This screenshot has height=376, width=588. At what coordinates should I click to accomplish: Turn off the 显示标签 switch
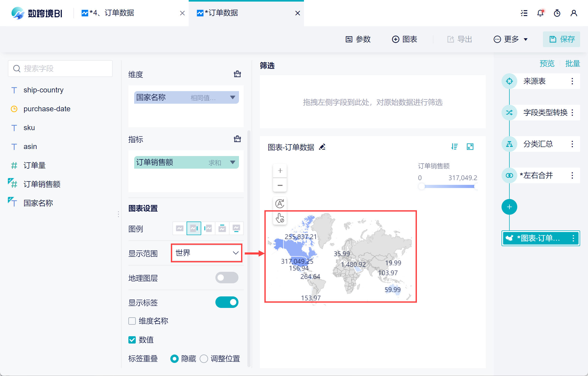pyautogui.click(x=227, y=302)
